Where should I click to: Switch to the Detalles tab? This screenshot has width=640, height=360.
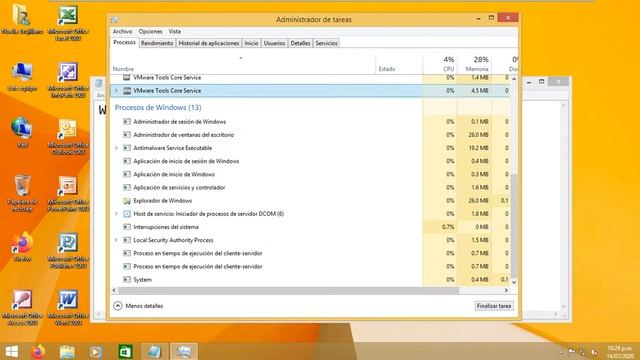tap(300, 43)
